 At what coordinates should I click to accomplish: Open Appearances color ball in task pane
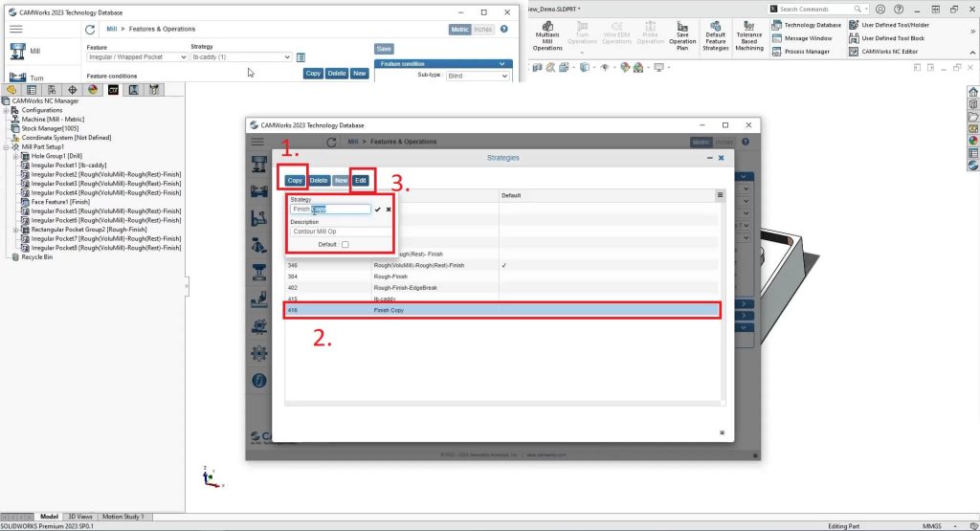pyautogui.click(x=973, y=141)
